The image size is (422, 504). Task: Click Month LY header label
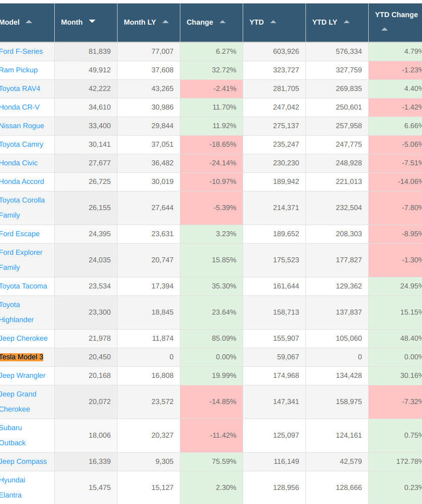click(x=140, y=22)
